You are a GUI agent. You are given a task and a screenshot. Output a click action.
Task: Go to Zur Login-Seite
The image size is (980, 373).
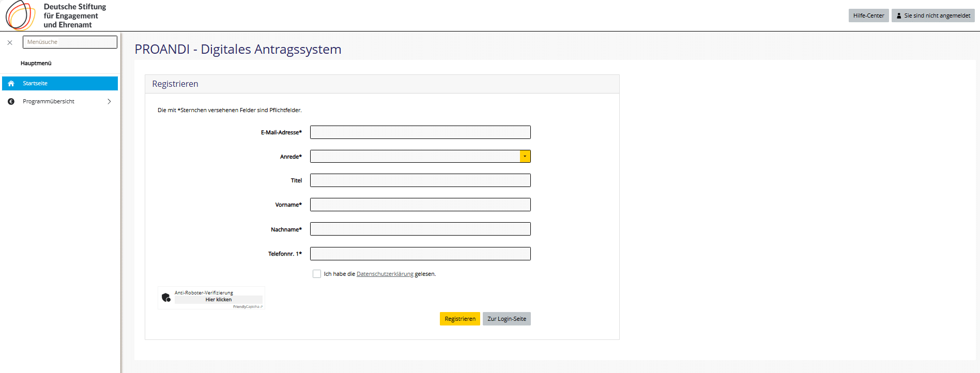click(507, 319)
